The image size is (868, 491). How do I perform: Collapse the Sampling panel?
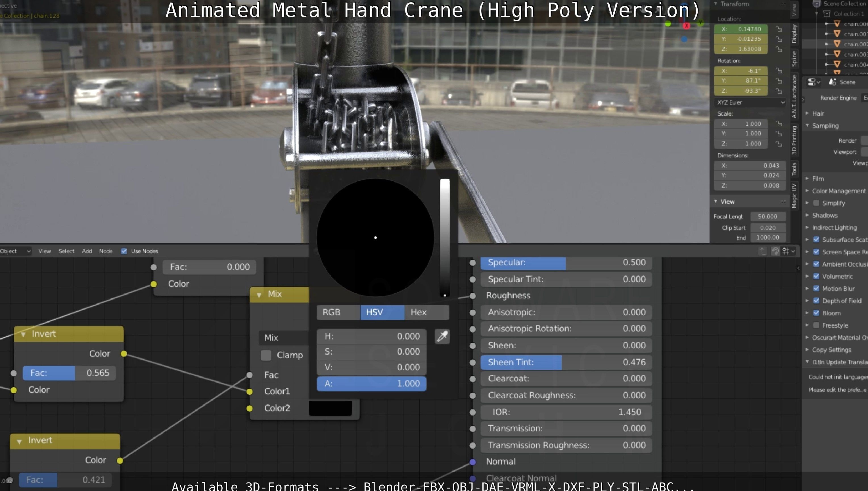807,125
